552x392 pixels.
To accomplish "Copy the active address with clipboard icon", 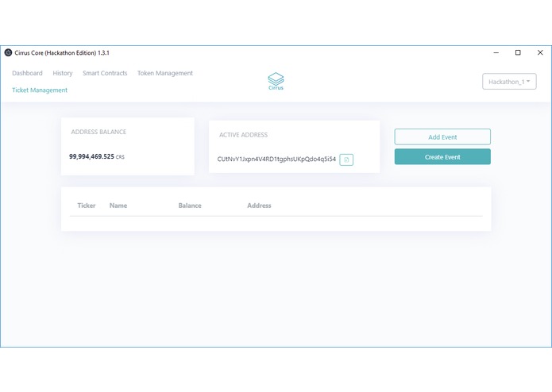I will pos(346,159).
